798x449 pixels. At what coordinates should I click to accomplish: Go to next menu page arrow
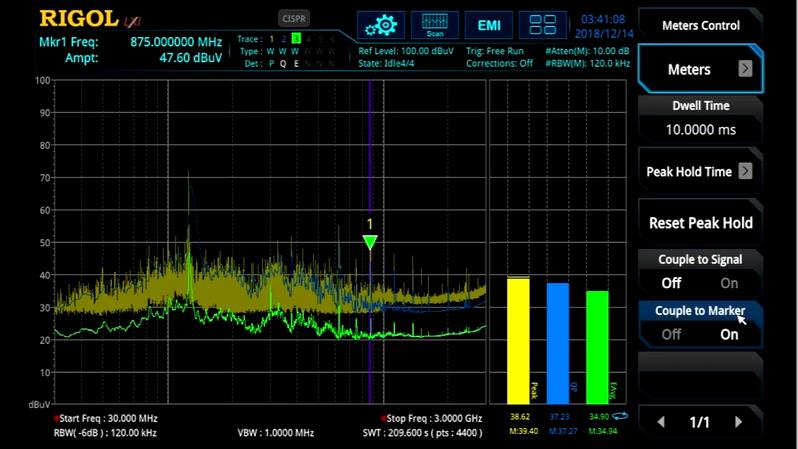pos(739,422)
